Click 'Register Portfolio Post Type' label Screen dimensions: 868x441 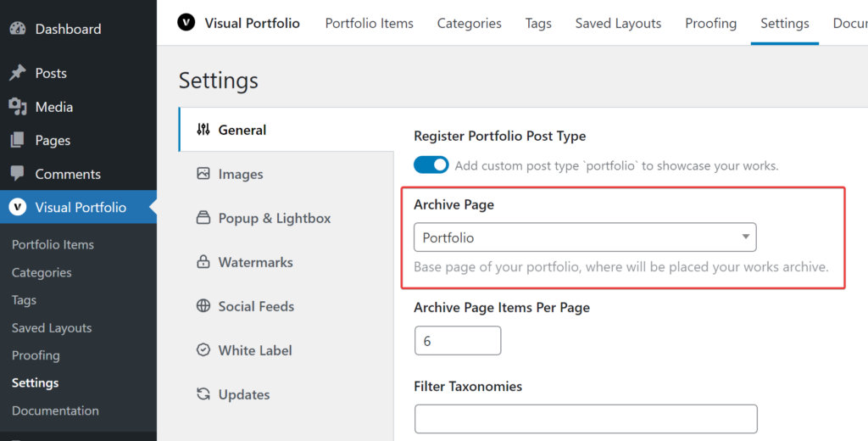[500, 136]
